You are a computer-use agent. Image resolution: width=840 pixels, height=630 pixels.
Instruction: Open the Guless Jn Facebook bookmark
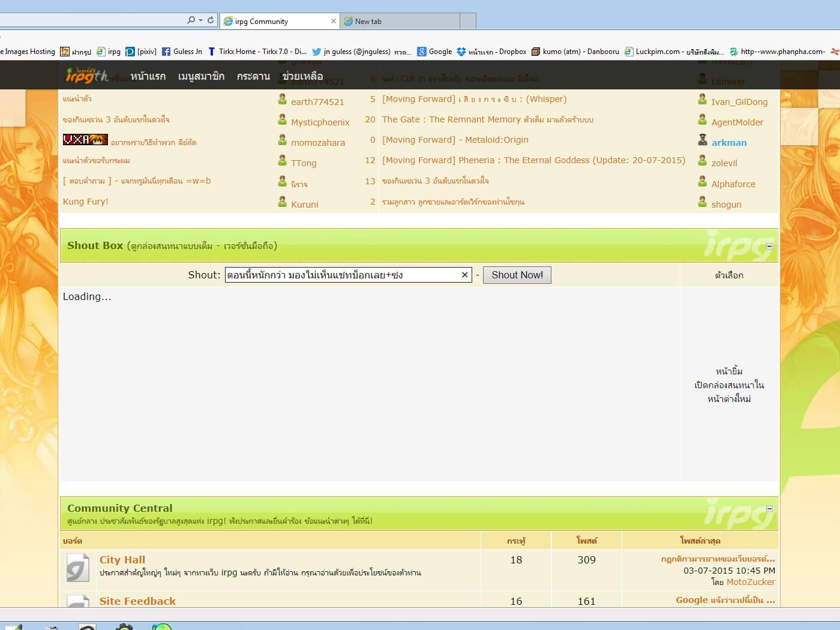point(182,52)
